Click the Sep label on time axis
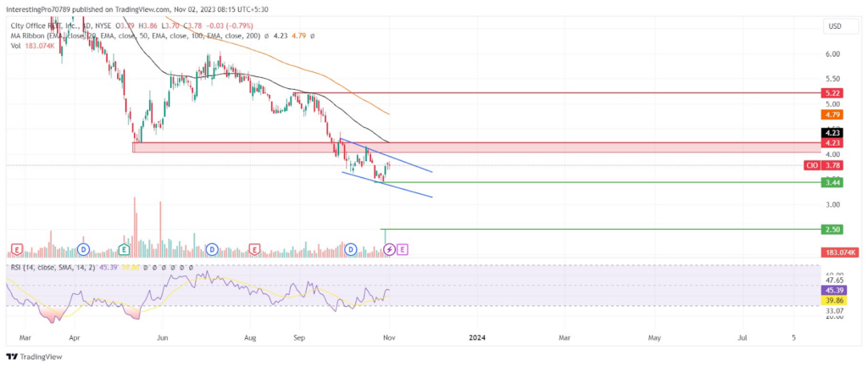Image resolution: width=868 pixels, height=367 pixels. 299,336
